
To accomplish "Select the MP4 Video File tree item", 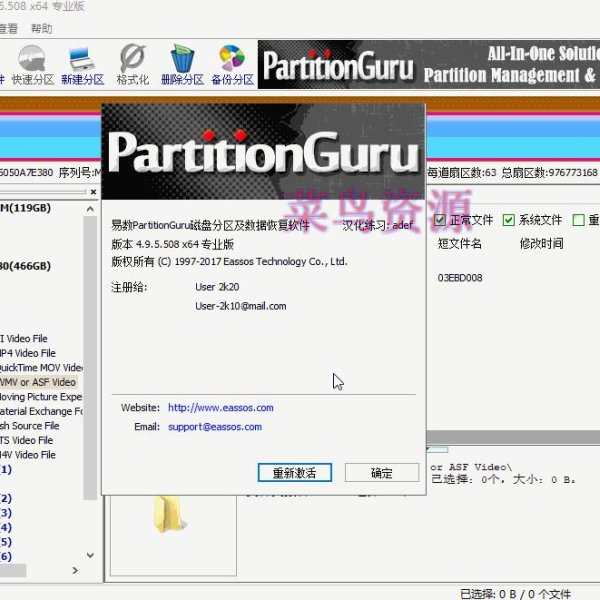I will point(28,353).
